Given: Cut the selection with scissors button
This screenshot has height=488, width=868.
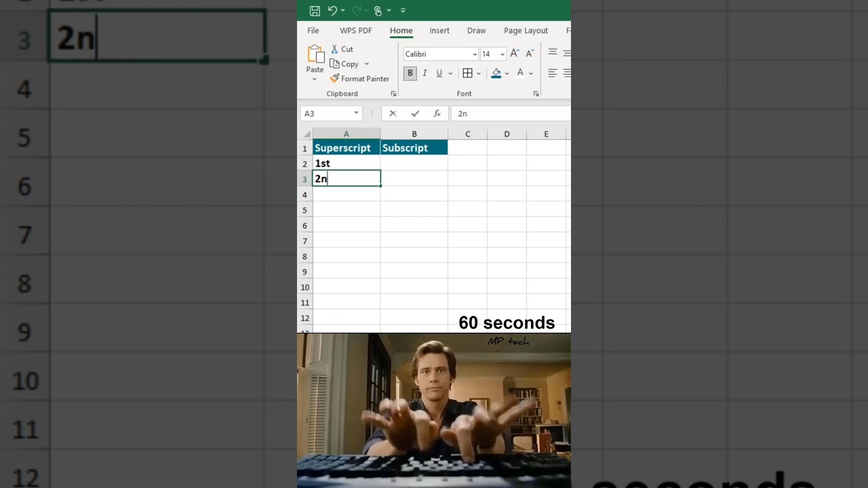Looking at the screenshot, I should tap(342, 49).
